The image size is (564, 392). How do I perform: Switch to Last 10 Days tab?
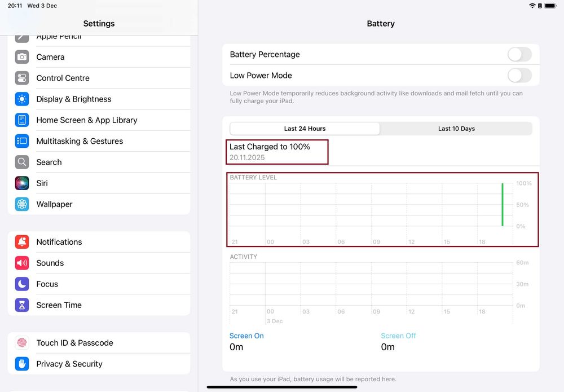pyautogui.click(x=456, y=129)
